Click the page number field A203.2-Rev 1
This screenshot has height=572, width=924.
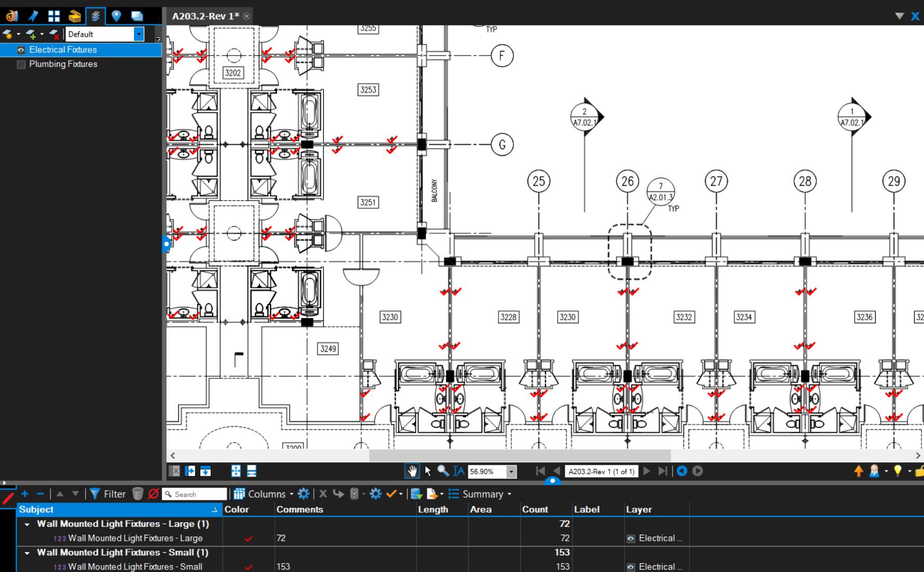(601, 472)
